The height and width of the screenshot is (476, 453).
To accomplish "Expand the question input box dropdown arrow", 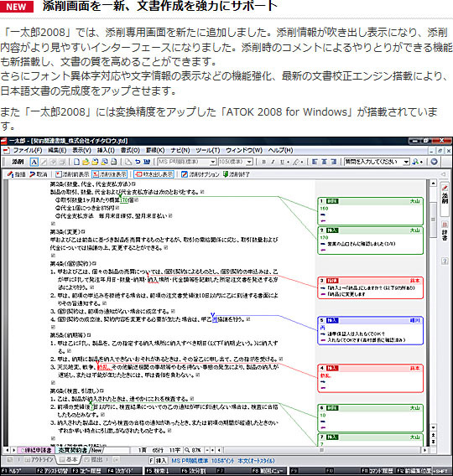I will pos(406,162).
